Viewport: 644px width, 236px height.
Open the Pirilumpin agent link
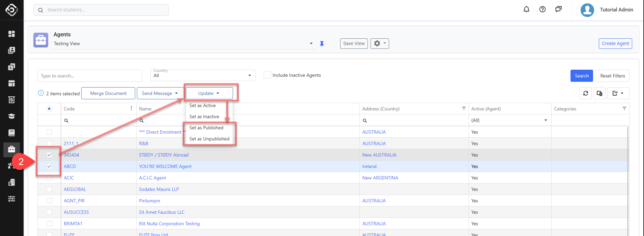(149, 201)
